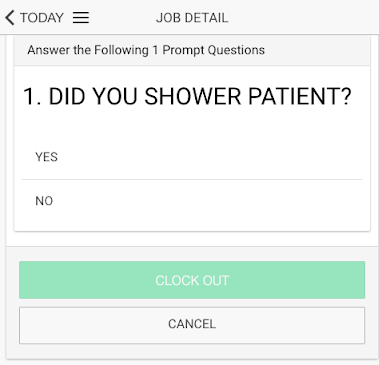Click the 'DID YOU SHOWER PATIENT?' question text
The width and height of the screenshot is (379, 365).
(200, 97)
